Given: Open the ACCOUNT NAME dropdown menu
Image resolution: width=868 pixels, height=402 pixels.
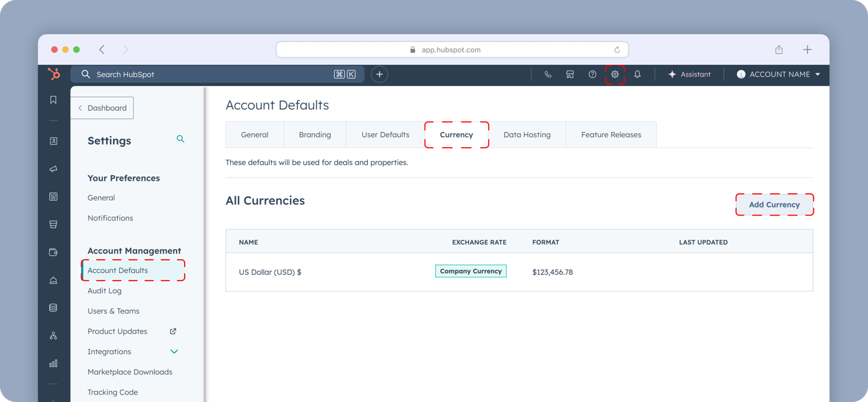Looking at the screenshot, I should pyautogui.click(x=779, y=74).
